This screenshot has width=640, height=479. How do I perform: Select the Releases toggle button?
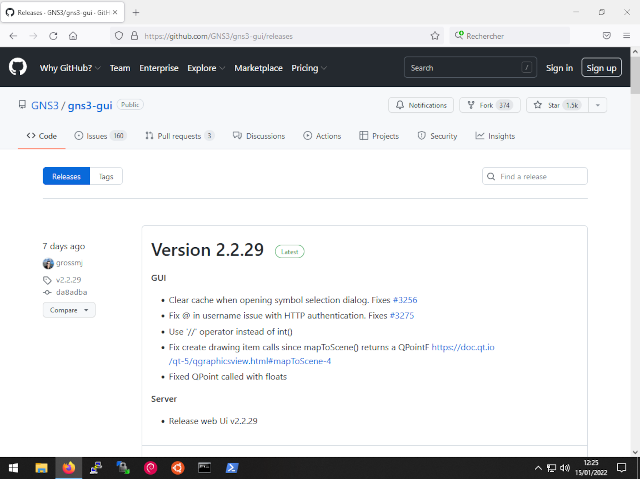(66, 176)
